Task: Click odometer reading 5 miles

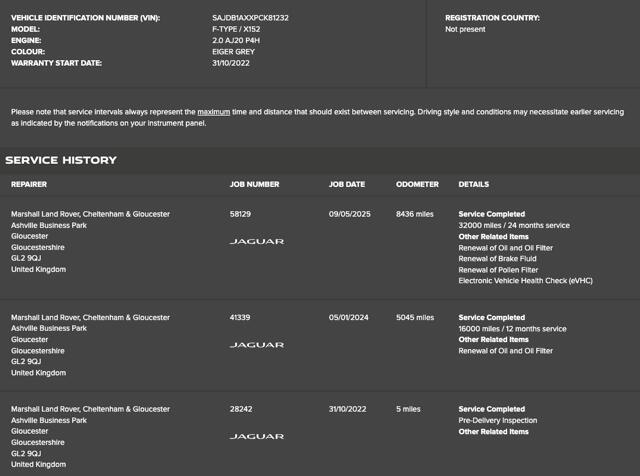Action: 408,409
